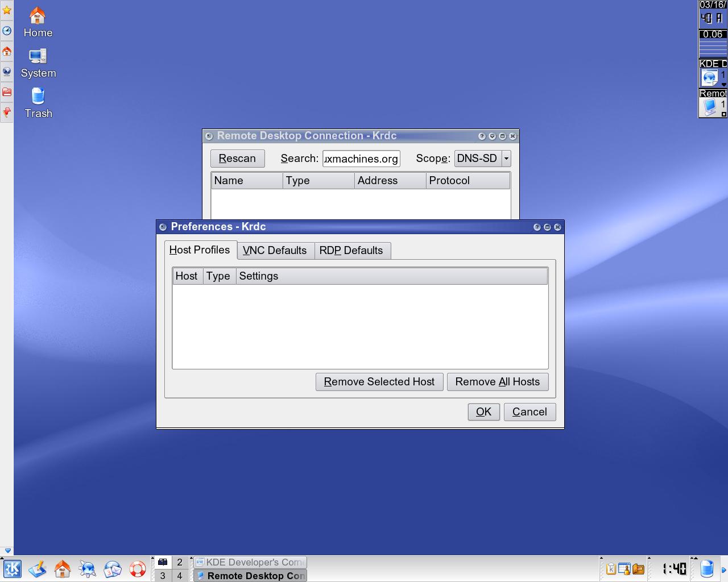Click the house icon in the side panel
This screenshot has height=582, width=728.
click(7, 51)
